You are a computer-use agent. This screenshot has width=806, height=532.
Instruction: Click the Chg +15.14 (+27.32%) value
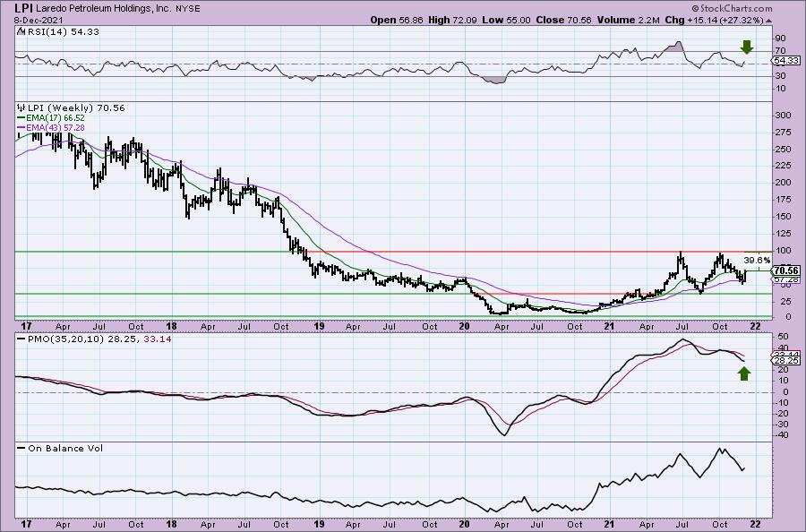[x=714, y=20]
